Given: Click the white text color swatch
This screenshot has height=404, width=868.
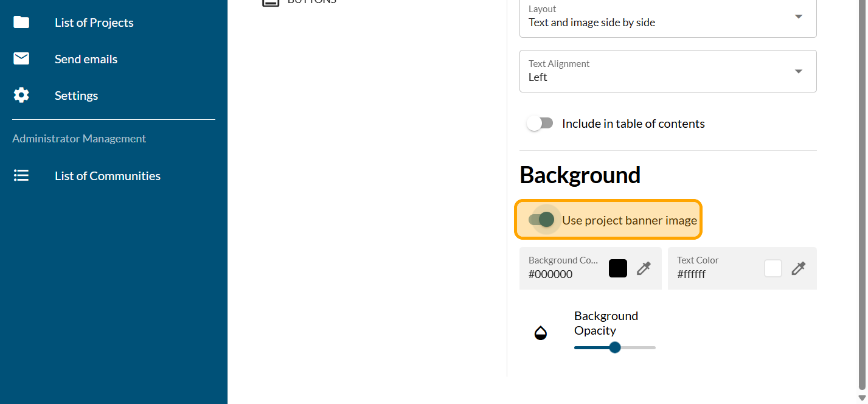Looking at the screenshot, I should [x=773, y=268].
